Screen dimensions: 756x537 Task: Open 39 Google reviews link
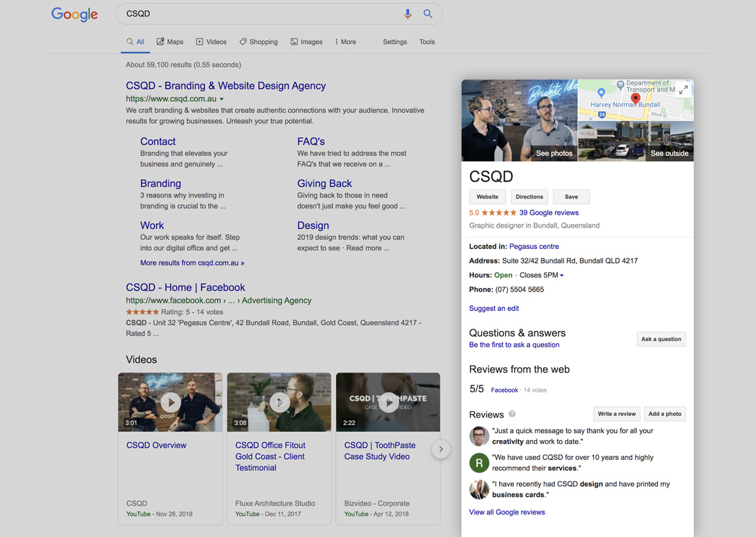[548, 212]
